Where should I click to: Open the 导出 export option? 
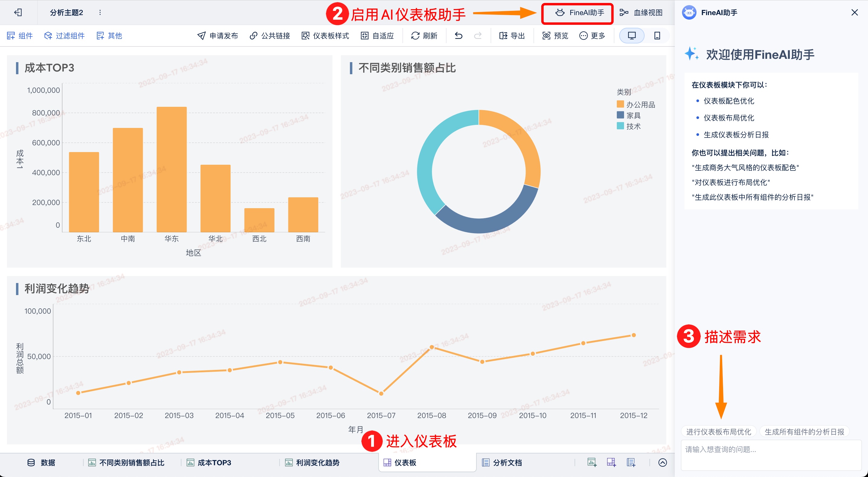512,35
